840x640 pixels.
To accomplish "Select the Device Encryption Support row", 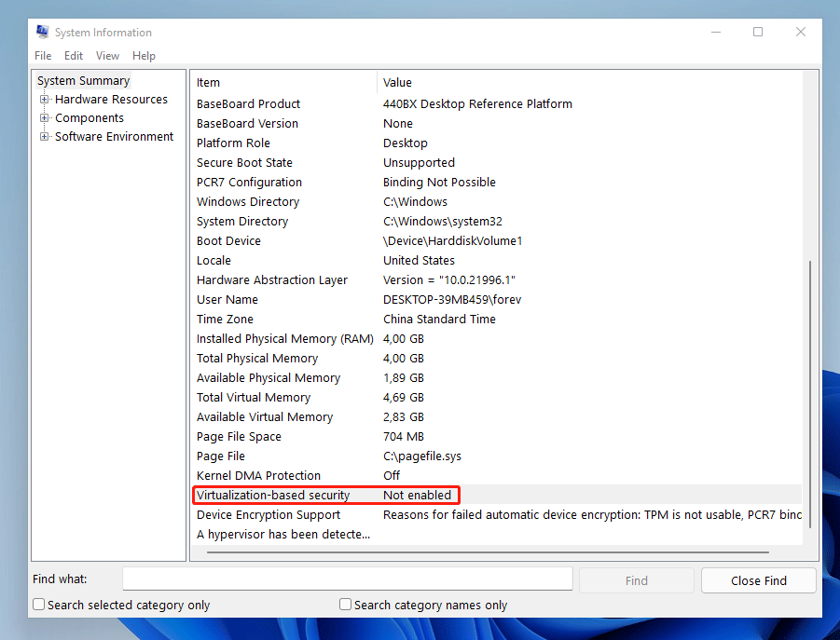I will click(496, 515).
